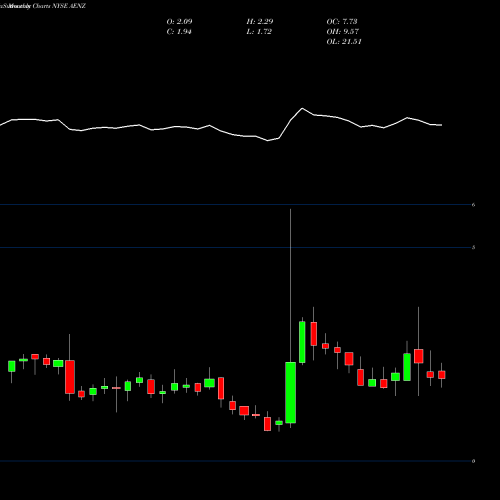Click the close price value C: 1.94
This screenshot has width=500, height=500.
point(179,32)
